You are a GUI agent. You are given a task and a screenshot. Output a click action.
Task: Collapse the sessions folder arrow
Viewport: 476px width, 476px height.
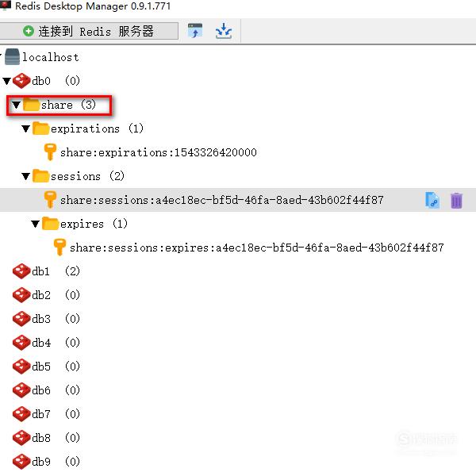coord(26,176)
